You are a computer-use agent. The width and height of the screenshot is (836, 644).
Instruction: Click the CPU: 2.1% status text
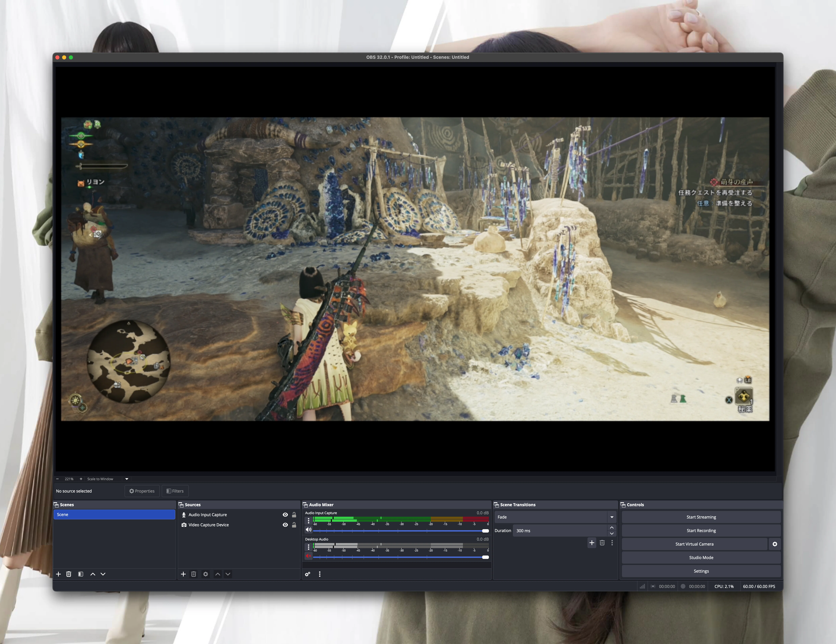(x=724, y=586)
